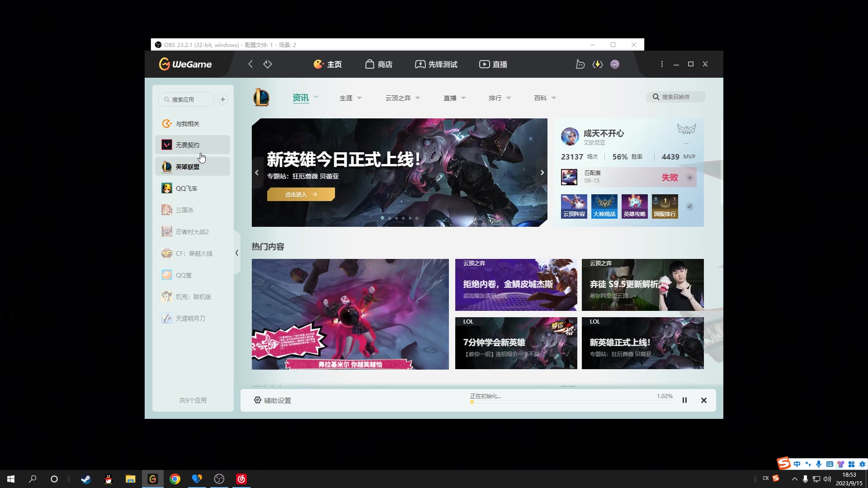Screen dimensions: 868x488
Task: Click the 正在初始化 progress bar
Action: 571,401
